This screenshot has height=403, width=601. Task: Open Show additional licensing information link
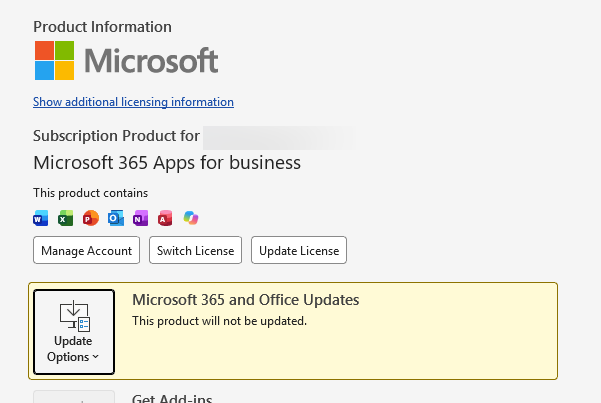(133, 102)
